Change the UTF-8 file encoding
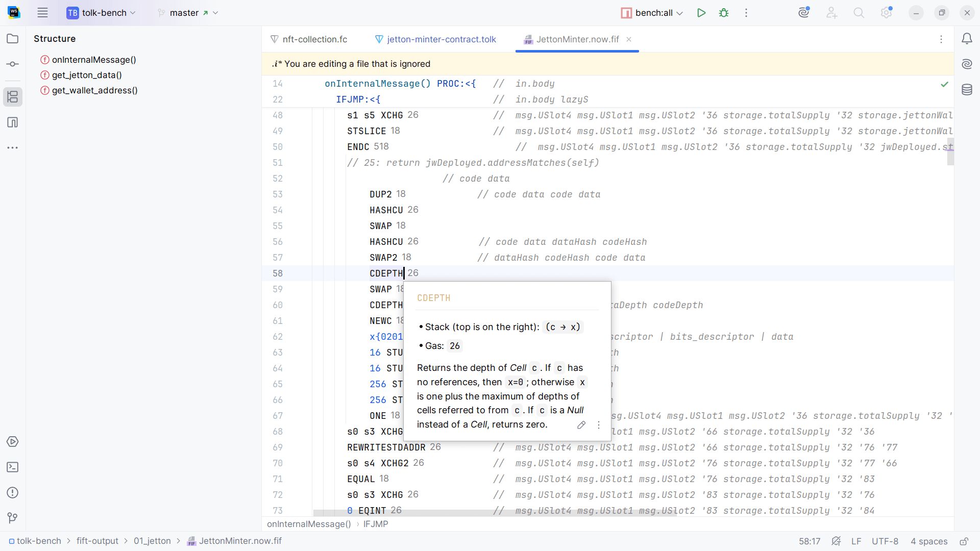980x551 pixels. tap(885, 541)
